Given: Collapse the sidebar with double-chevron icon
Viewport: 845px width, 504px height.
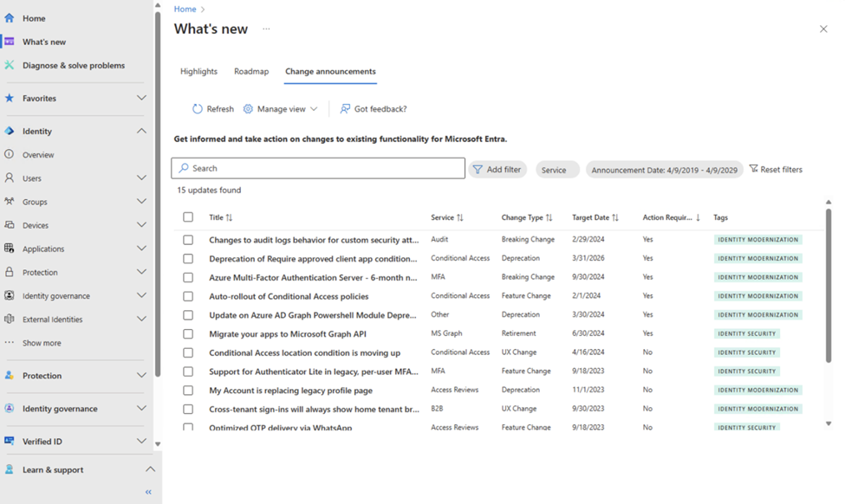Looking at the screenshot, I should (148, 492).
